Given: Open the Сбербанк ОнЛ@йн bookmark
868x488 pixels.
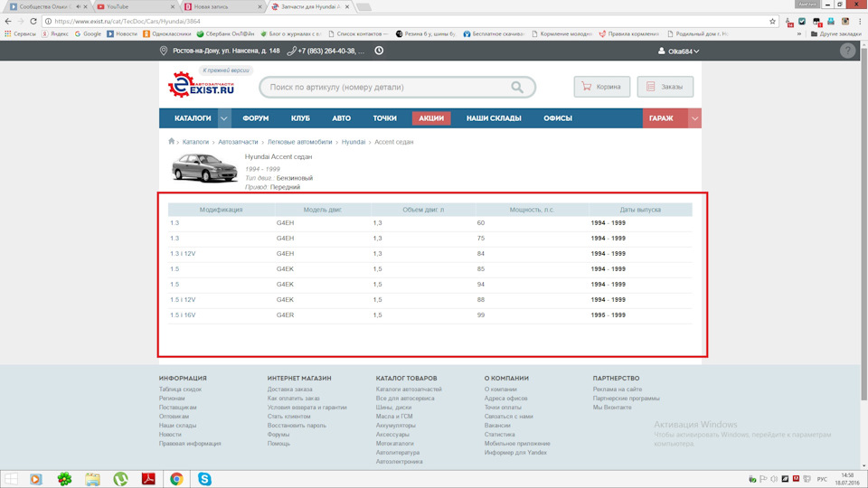Looking at the screenshot, I should 225,33.
